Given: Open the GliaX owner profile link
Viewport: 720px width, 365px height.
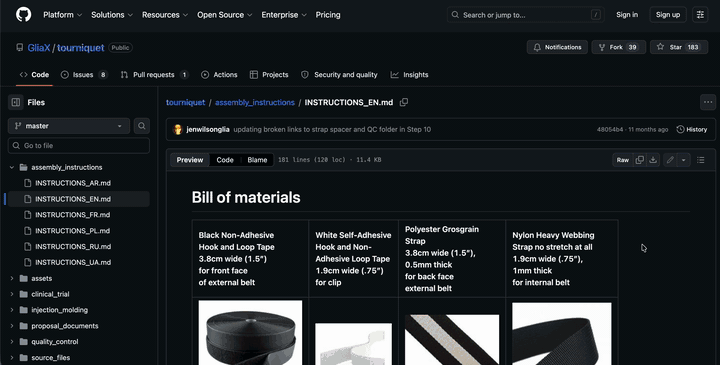Looking at the screenshot, I should pos(39,48).
